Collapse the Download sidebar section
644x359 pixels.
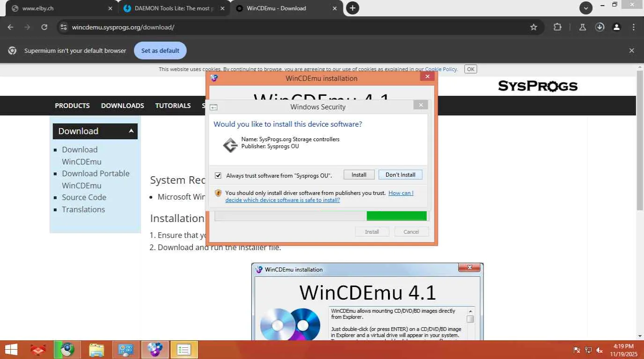[x=132, y=131]
